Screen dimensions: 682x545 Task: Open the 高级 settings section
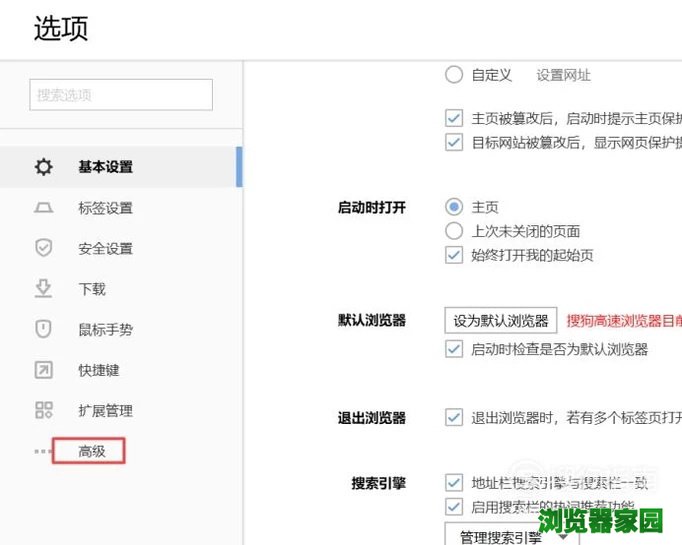click(x=92, y=452)
